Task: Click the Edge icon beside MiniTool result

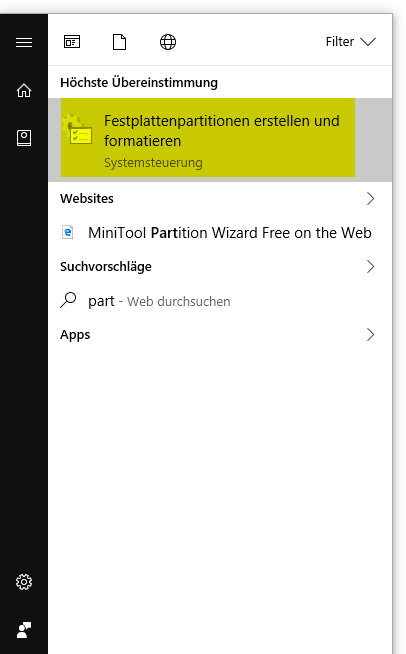Action: (x=68, y=232)
